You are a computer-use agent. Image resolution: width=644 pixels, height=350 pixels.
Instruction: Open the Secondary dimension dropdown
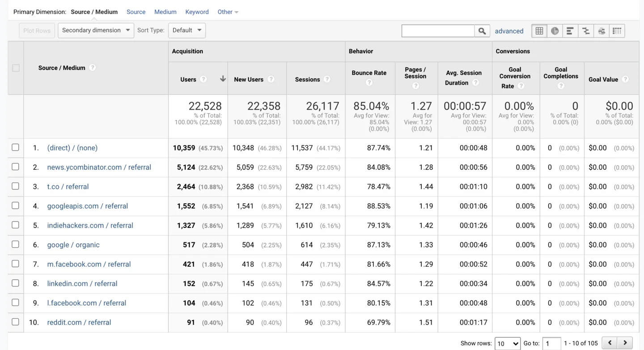(96, 30)
